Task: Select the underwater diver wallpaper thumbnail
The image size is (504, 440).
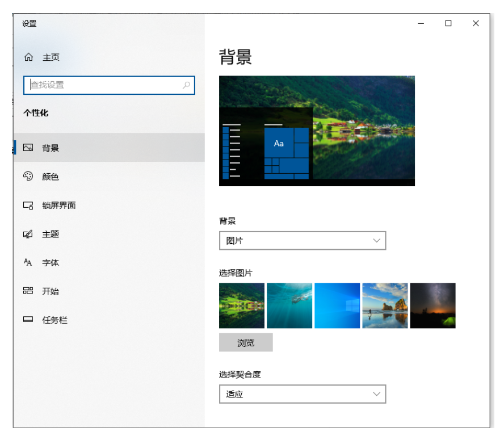Action: (289, 305)
